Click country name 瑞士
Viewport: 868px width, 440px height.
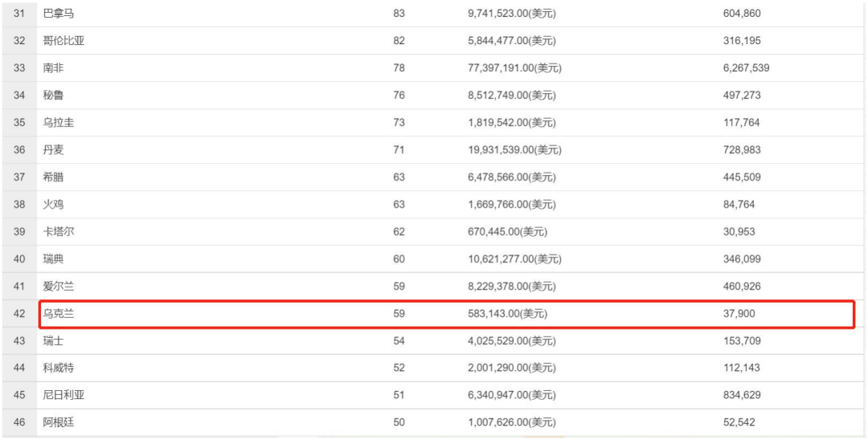click(54, 341)
